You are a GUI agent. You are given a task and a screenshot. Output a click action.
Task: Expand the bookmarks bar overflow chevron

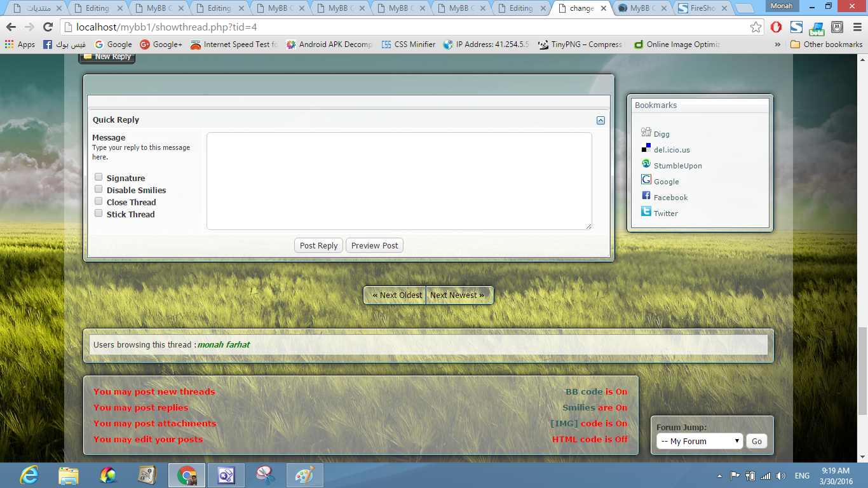point(778,44)
